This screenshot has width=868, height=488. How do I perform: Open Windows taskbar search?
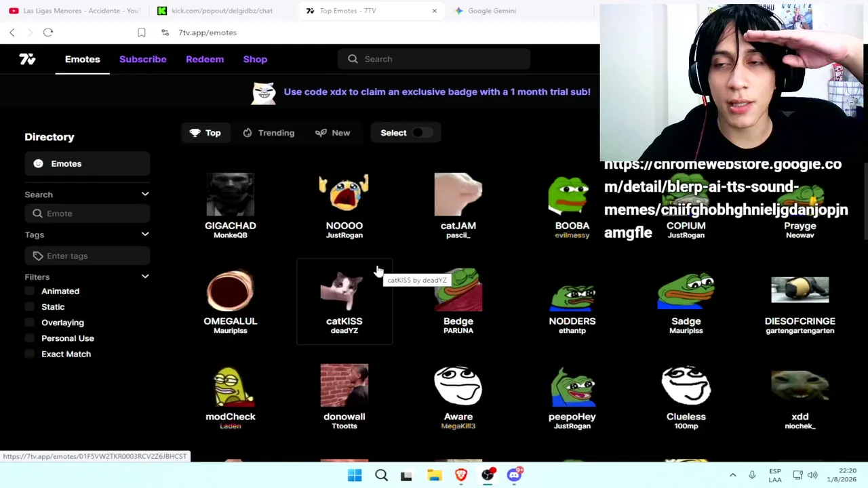pos(381,475)
